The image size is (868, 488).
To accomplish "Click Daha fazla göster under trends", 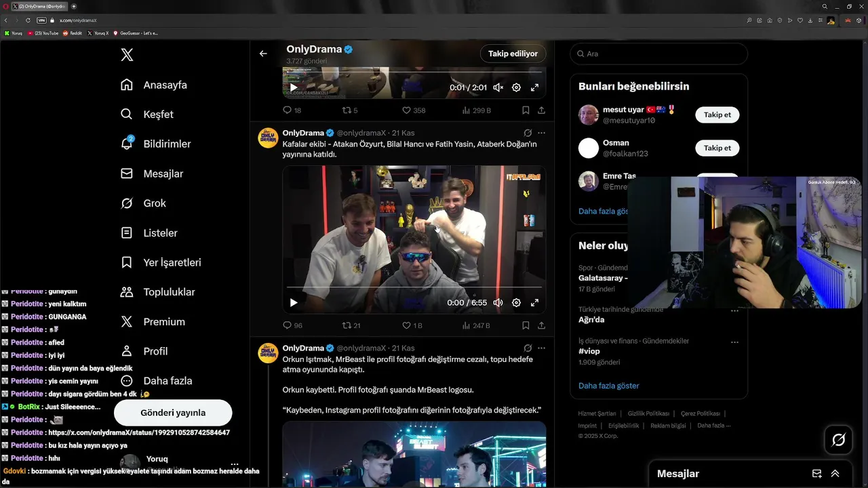I will [609, 386].
